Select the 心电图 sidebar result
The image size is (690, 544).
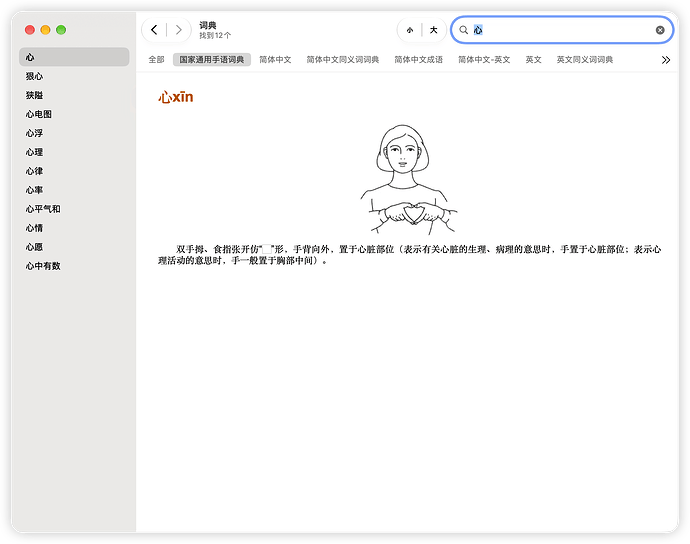74,114
